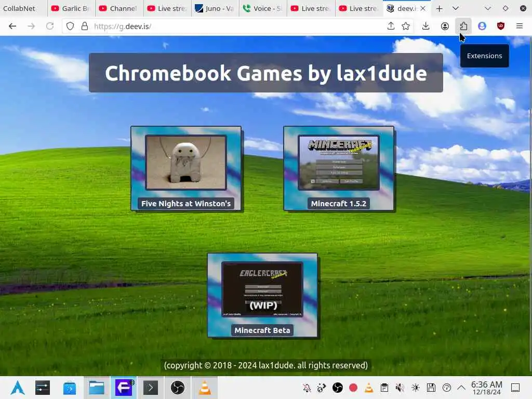Image resolution: width=532 pixels, height=399 pixels.
Task: Open the Discover software store taskbar icon
Action: pyautogui.click(x=70, y=388)
